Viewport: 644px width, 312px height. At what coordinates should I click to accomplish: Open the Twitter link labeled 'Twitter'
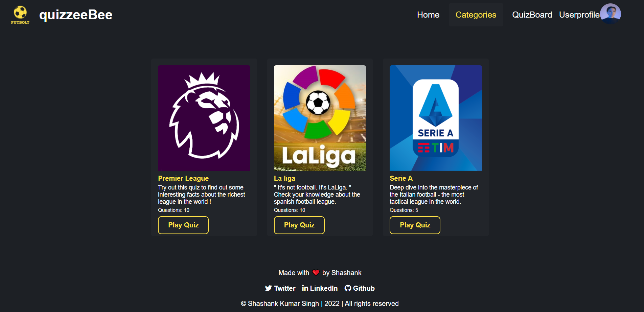tap(284, 288)
